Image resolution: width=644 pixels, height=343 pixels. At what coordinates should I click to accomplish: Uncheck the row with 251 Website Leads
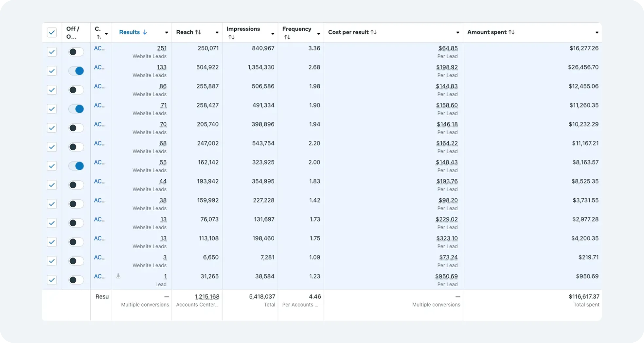(x=52, y=52)
